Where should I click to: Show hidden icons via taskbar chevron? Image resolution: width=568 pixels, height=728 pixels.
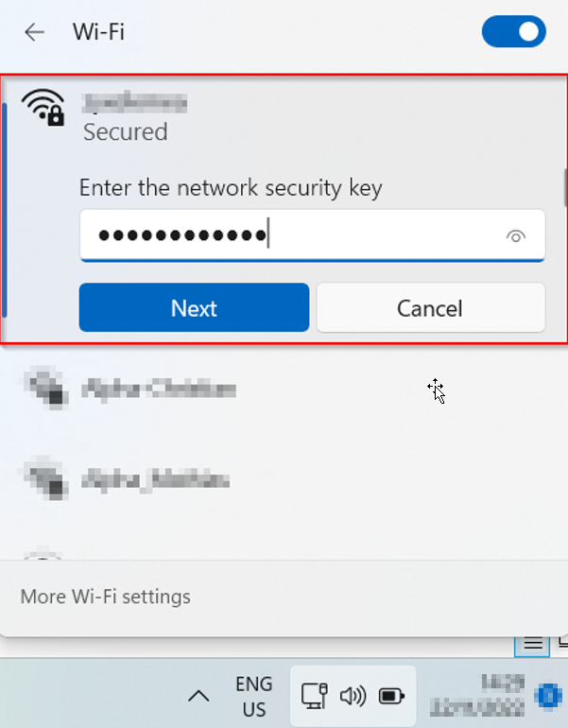coord(198,697)
